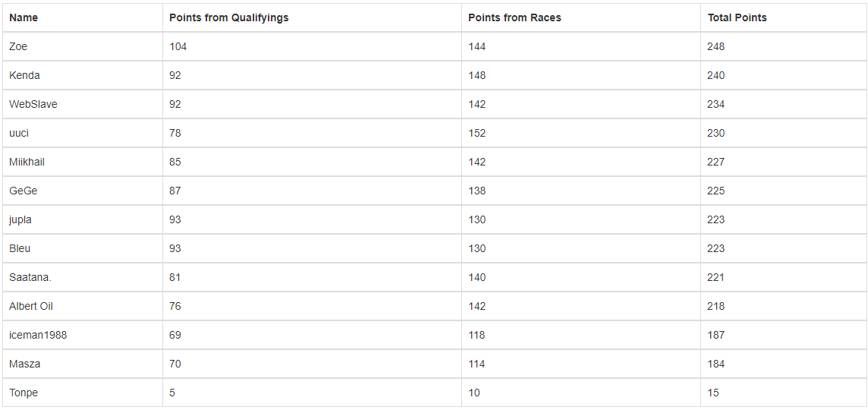Click Zoe's qualifying points value 104

point(178,46)
